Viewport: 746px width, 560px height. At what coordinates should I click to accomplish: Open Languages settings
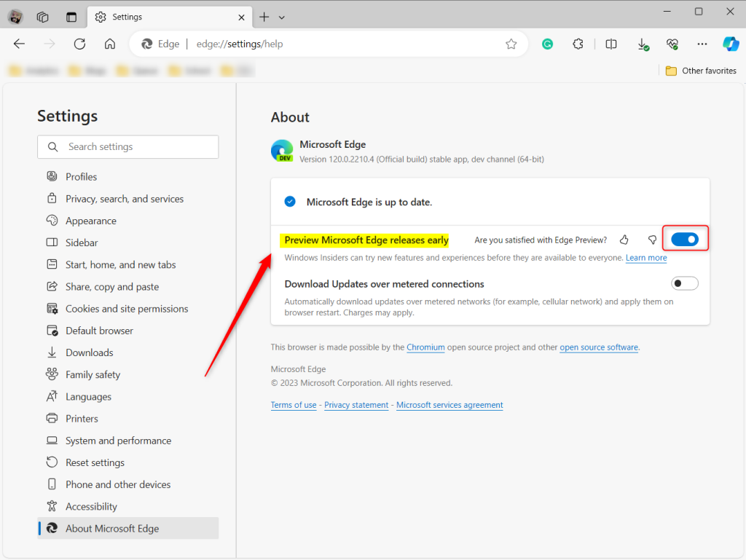point(128,396)
